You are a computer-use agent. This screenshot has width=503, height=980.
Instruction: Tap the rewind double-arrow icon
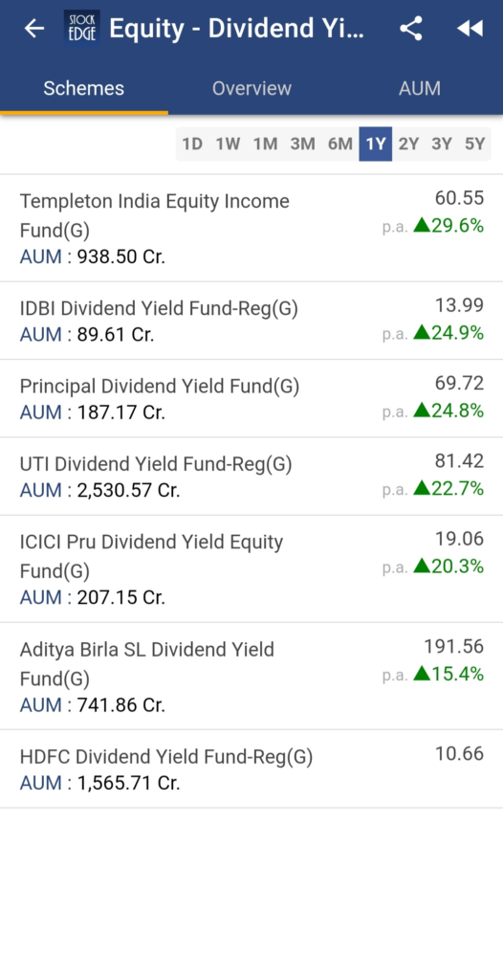click(x=470, y=28)
